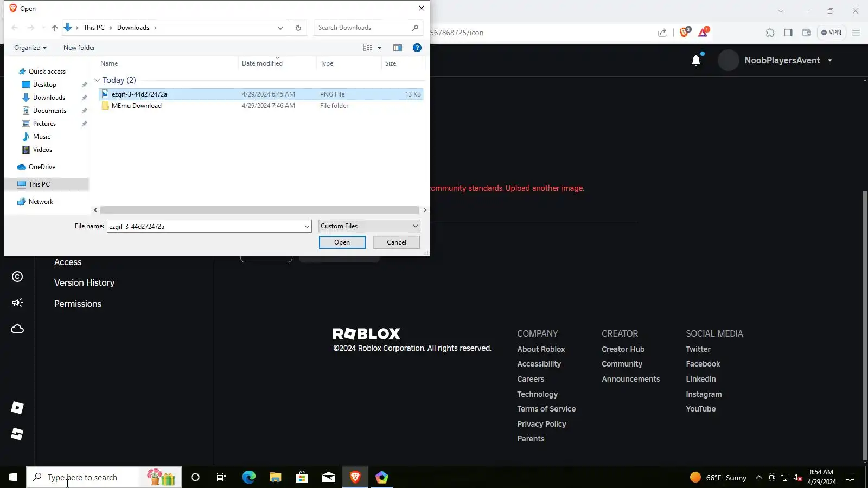Click the share icon in browser address bar
The image size is (868, 488).
pos(662,33)
